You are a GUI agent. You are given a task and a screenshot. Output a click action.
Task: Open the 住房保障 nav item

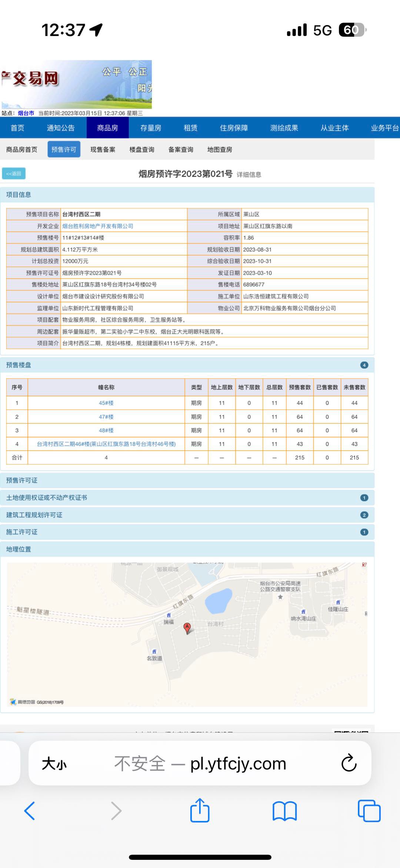[234, 128]
